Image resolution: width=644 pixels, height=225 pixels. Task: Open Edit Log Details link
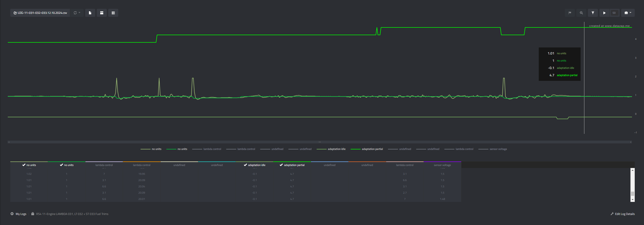click(x=623, y=214)
